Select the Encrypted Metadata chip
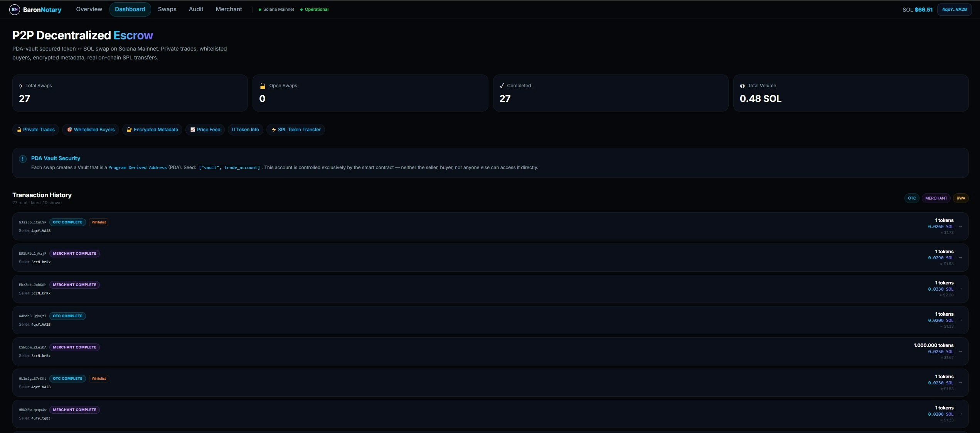Viewport: 980px width, 433px height. (152, 130)
